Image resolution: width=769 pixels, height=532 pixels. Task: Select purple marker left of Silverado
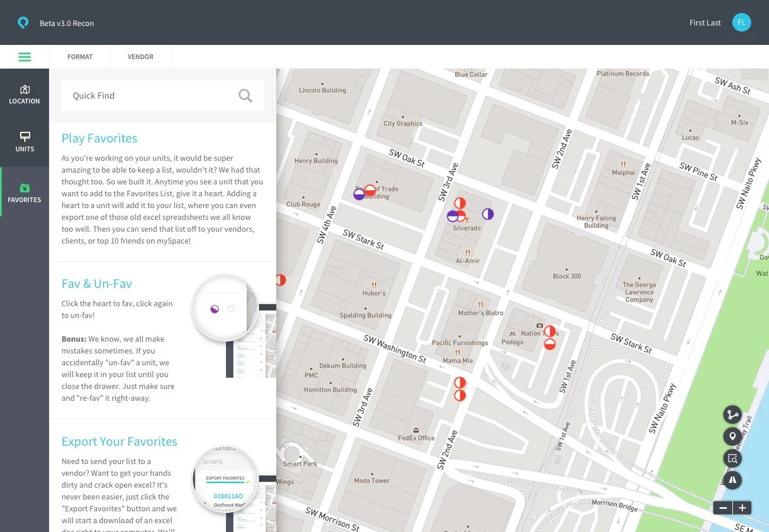click(x=453, y=216)
